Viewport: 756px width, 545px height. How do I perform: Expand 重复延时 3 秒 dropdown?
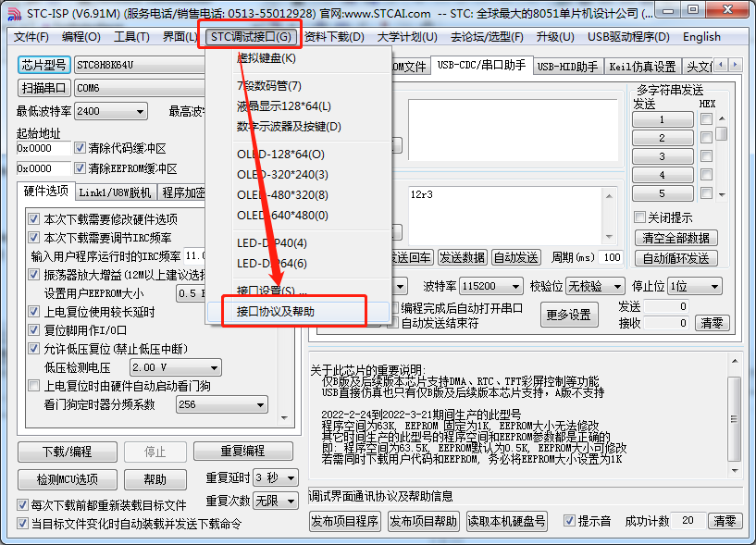tap(276, 478)
